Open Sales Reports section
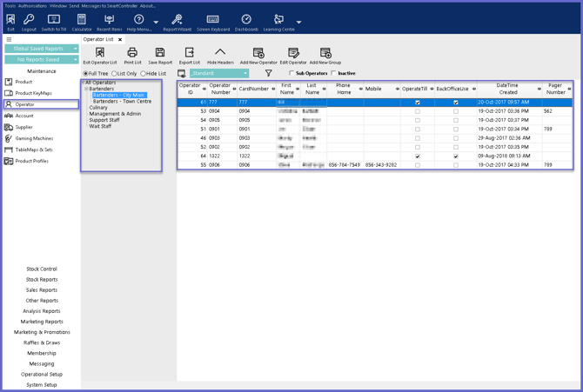This screenshot has height=392, width=583. pos(42,290)
